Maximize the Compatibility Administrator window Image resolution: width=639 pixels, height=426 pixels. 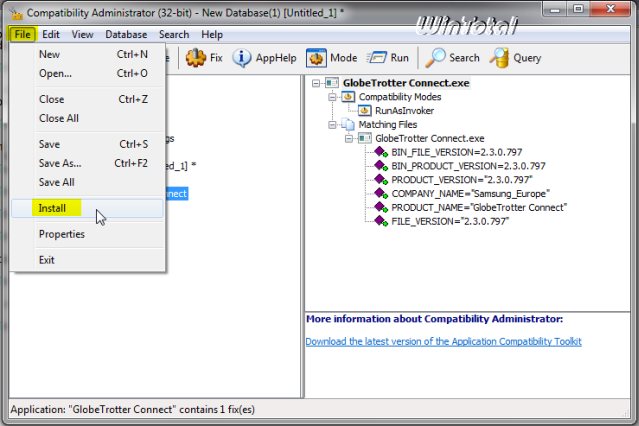coord(578,9)
